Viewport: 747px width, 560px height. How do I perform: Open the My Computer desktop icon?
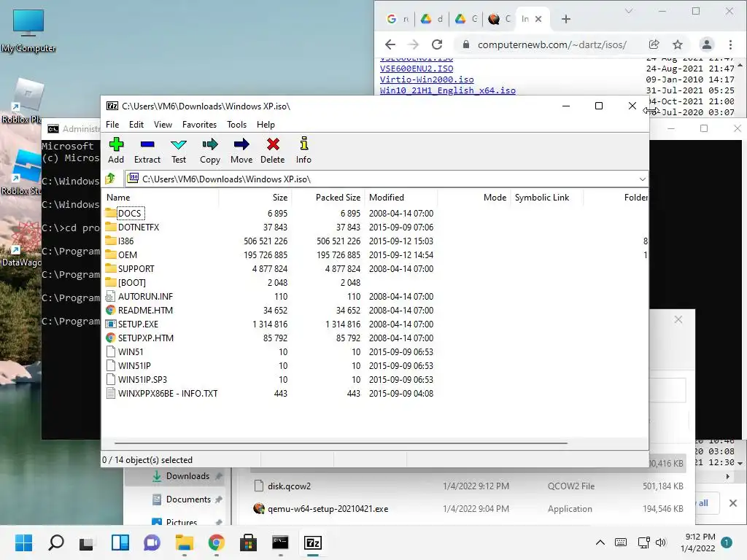coord(28,31)
